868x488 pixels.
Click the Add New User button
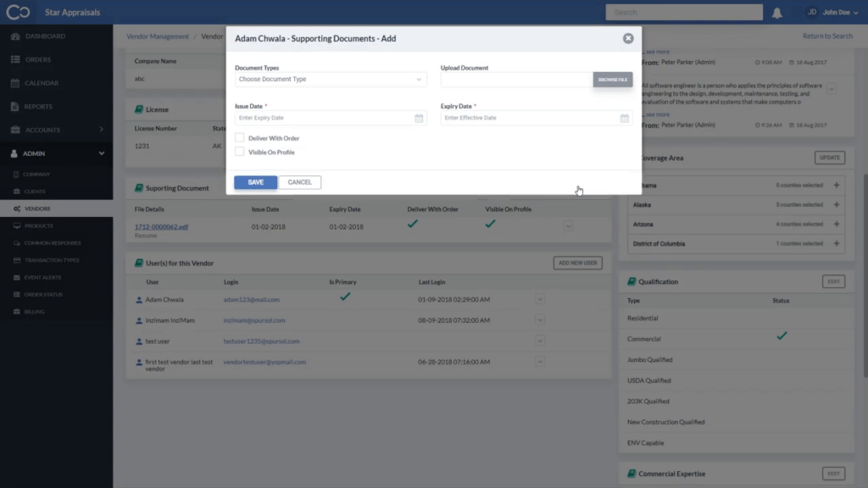pos(577,263)
